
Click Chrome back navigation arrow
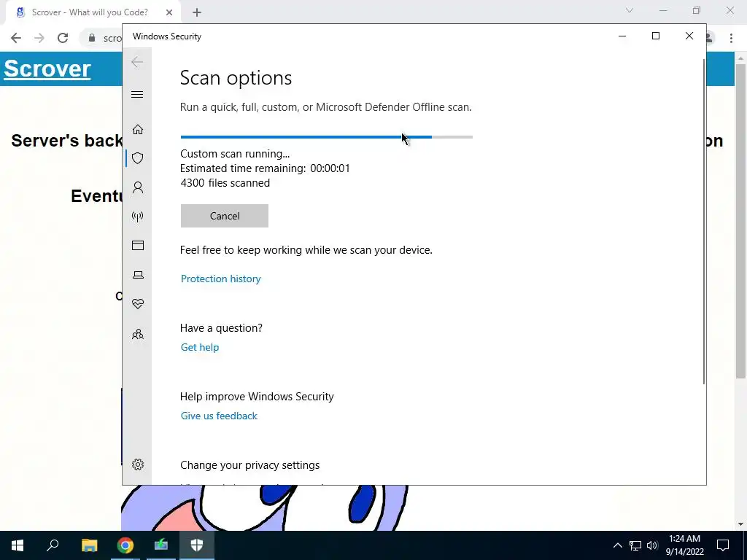tap(16, 38)
